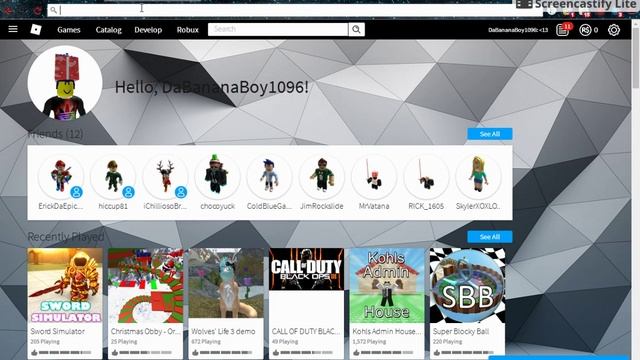Click the DaBananaBoy1096 username link

(x=518, y=30)
